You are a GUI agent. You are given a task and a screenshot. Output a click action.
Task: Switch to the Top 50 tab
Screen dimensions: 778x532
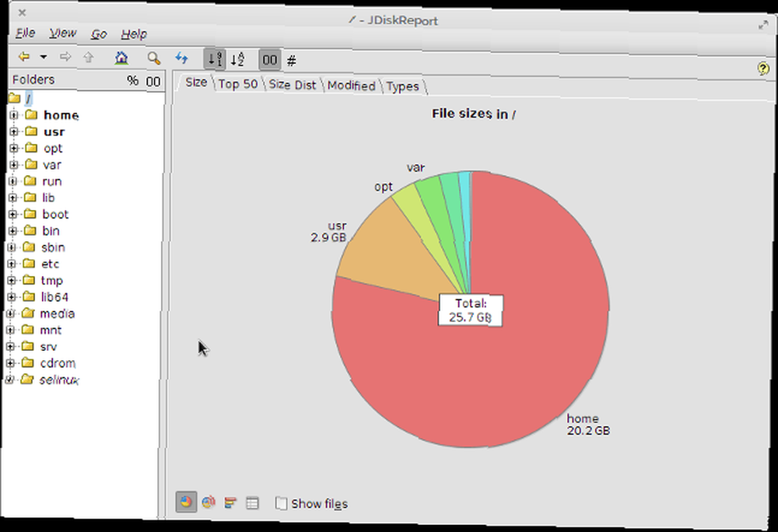(x=238, y=84)
